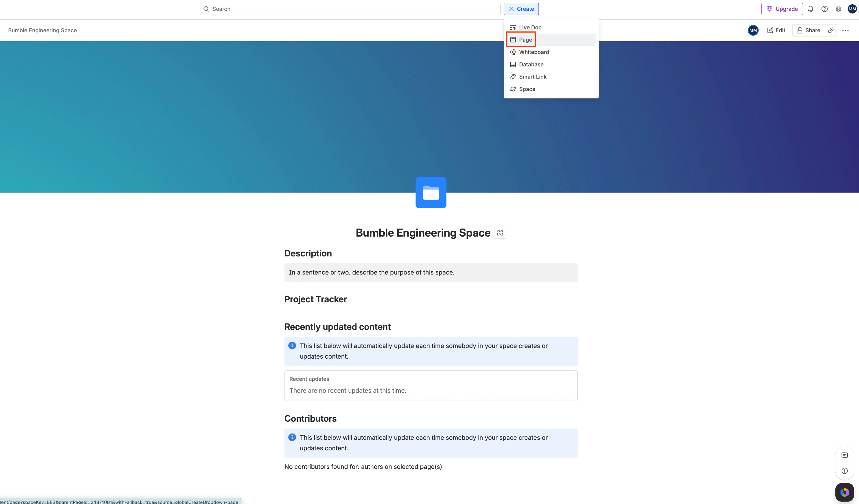Copy link using the chain icon
Image resolution: width=859 pixels, height=504 pixels.
pos(831,30)
